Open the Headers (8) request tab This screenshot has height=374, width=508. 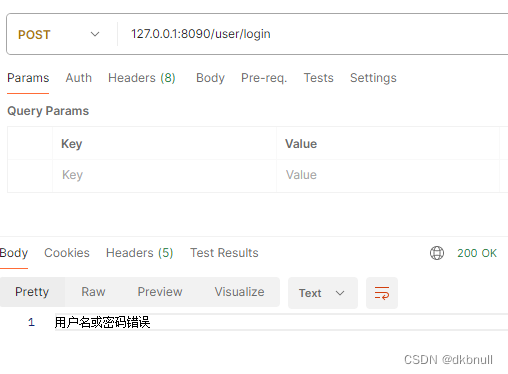click(x=142, y=78)
